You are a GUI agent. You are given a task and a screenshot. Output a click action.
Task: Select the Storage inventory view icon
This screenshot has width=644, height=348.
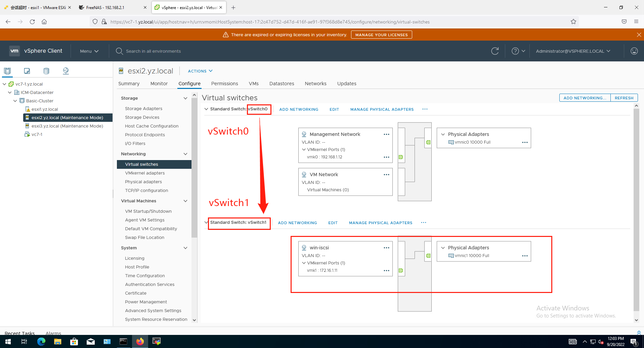point(46,70)
